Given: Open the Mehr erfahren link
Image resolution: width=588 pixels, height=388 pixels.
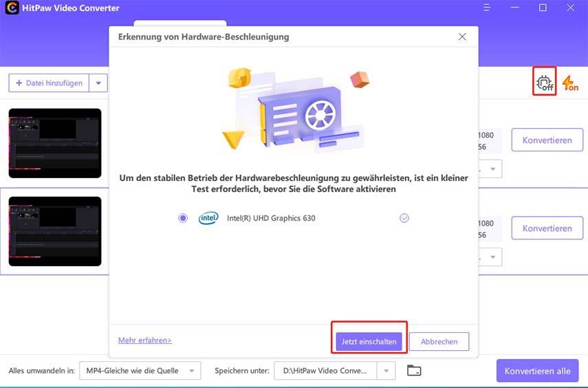Looking at the screenshot, I should tap(144, 340).
